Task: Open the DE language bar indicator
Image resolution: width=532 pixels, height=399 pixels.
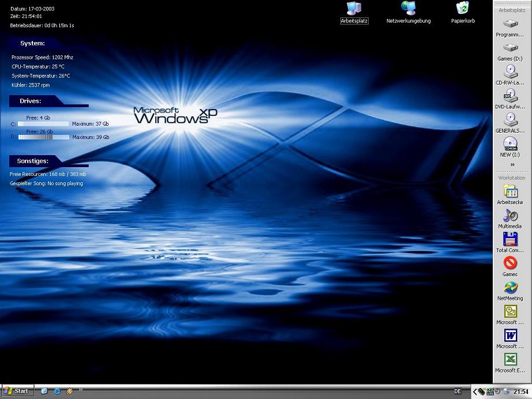Action: [x=458, y=391]
